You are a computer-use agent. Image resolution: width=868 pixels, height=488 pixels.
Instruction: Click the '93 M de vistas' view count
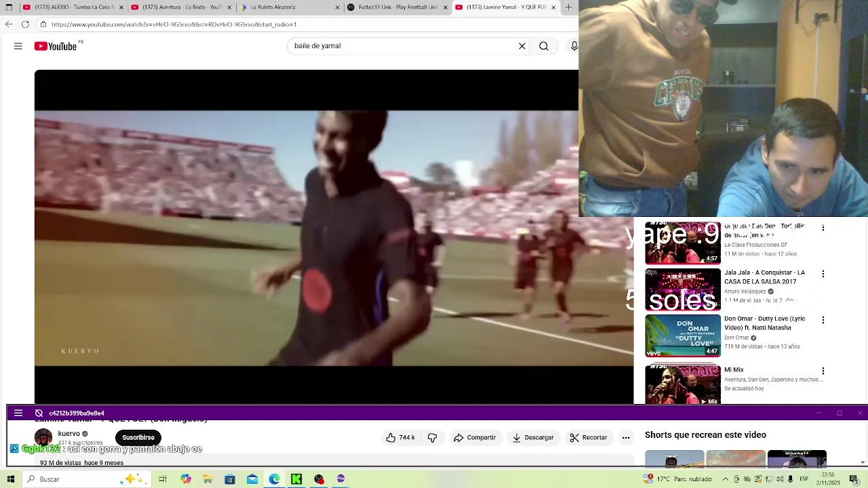61,463
